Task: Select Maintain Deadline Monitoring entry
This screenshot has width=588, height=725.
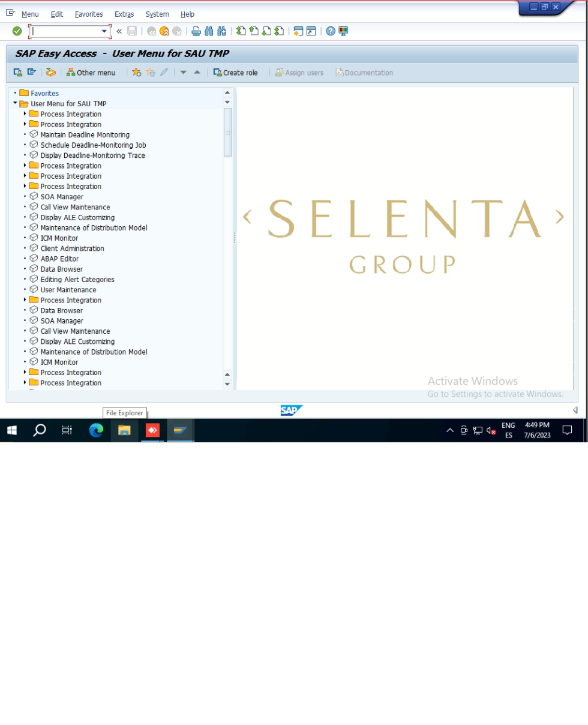Action: tap(85, 134)
